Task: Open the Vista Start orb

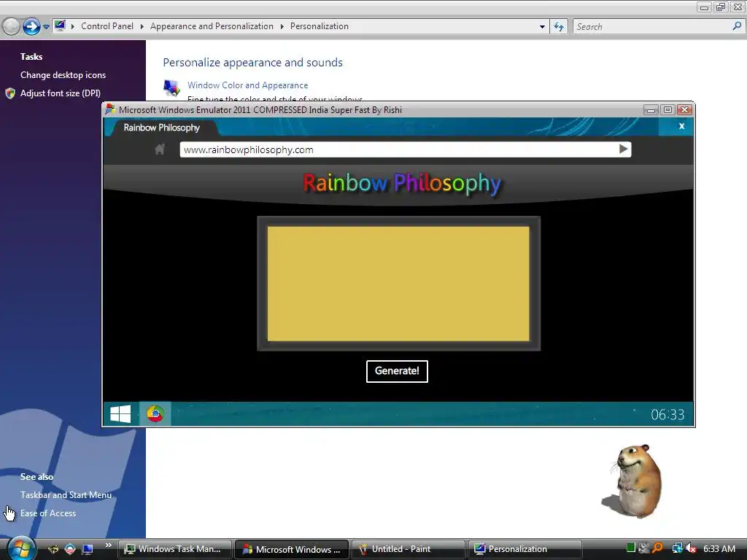Action: point(21,548)
